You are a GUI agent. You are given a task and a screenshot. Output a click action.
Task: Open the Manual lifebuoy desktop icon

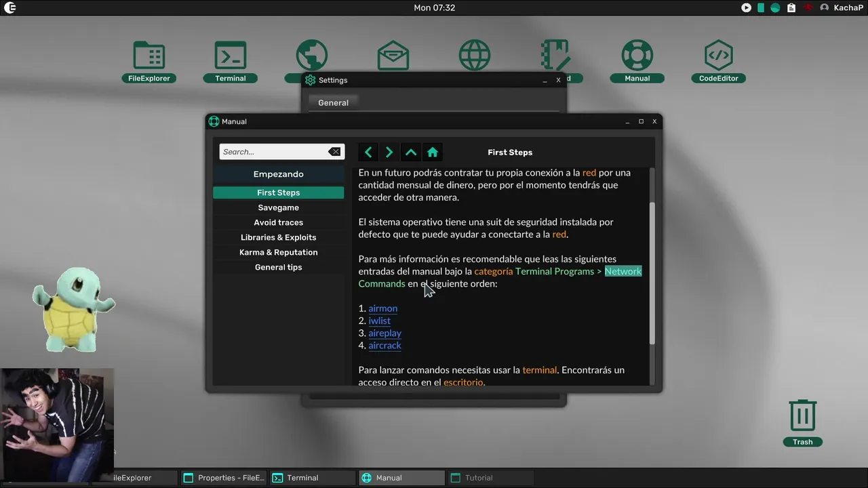click(637, 61)
